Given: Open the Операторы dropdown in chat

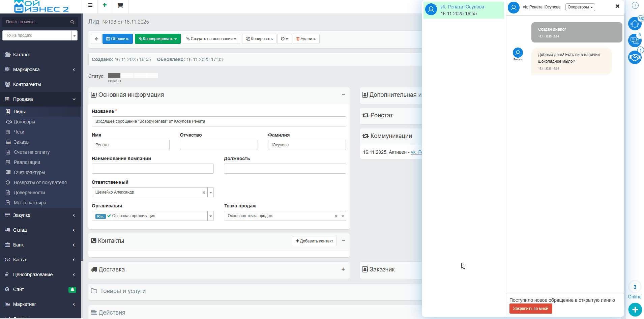Looking at the screenshot, I should (580, 7).
